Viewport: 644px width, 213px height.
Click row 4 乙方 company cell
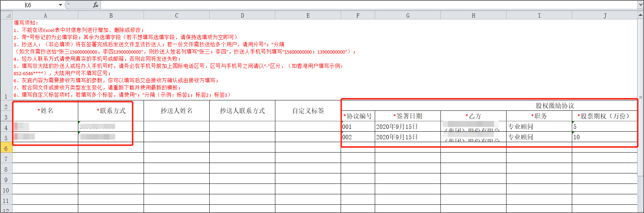tap(473, 126)
